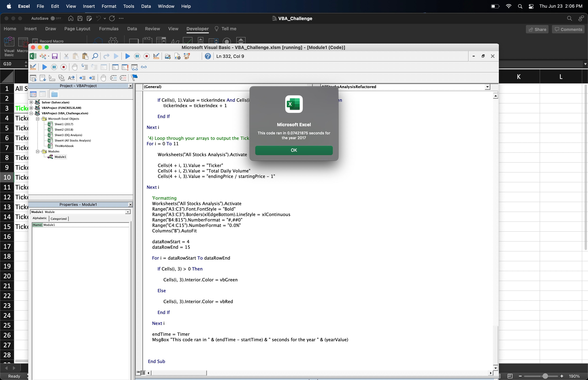Toggle bookmark with the blue flag icon
Image resolution: width=588 pixels, height=380 pixels.
[x=134, y=78]
